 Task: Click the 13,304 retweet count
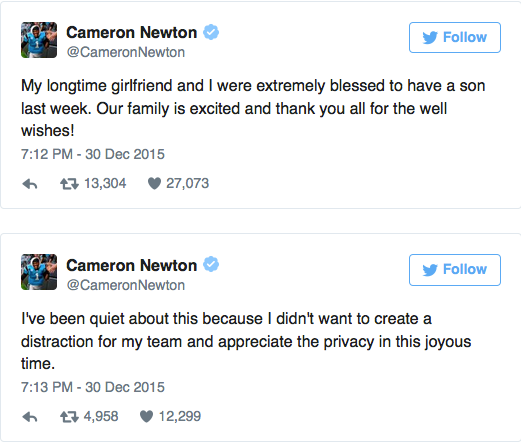coord(105,183)
